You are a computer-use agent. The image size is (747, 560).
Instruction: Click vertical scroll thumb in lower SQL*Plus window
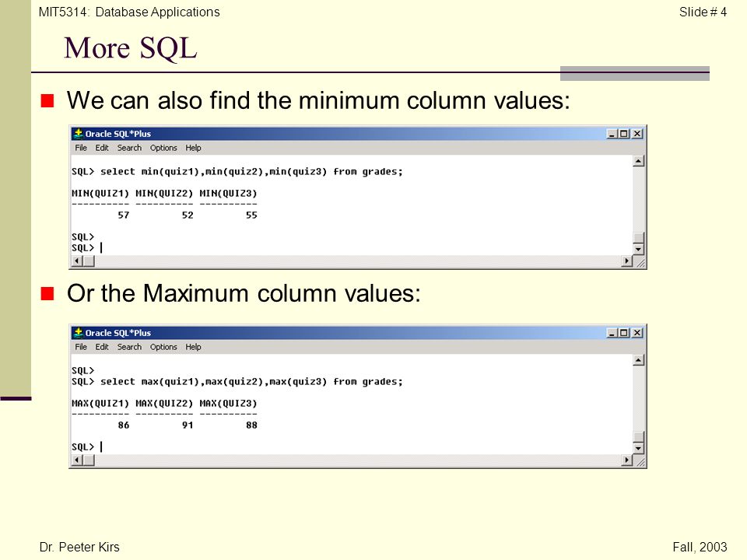638,436
